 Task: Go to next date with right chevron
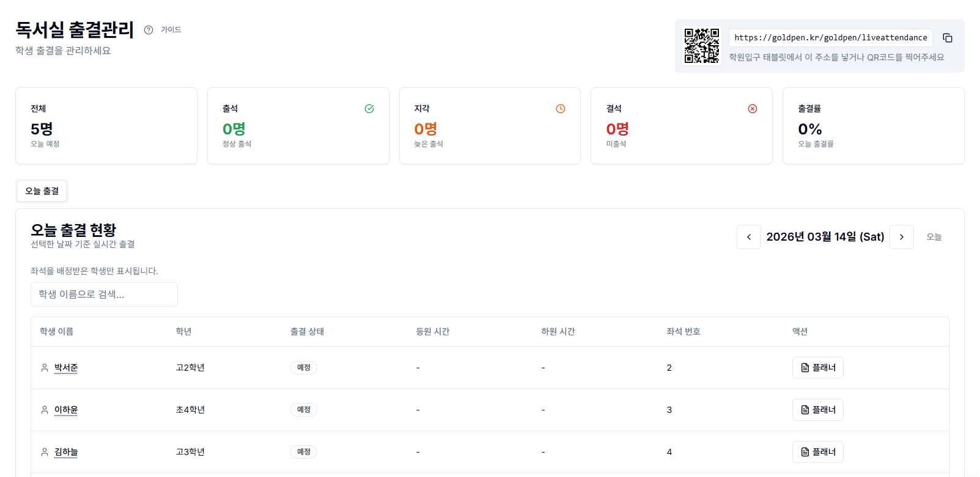902,237
